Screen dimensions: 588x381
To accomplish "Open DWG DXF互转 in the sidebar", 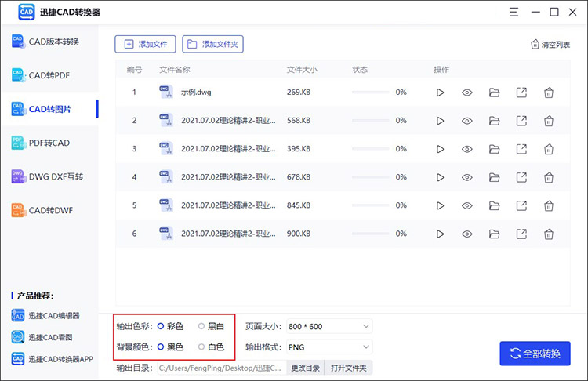I will click(49, 176).
